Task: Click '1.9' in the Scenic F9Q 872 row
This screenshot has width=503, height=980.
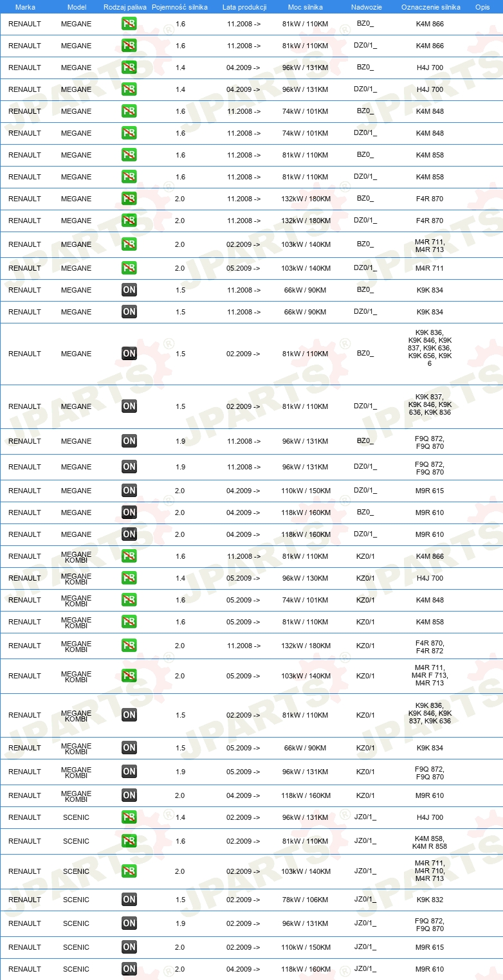Action: pyautogui.click(x=180, y=923)
